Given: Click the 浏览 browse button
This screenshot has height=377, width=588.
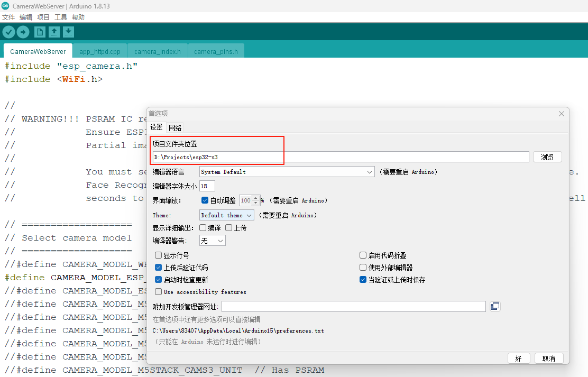Looking at the screenshot, I should point(547,157).
